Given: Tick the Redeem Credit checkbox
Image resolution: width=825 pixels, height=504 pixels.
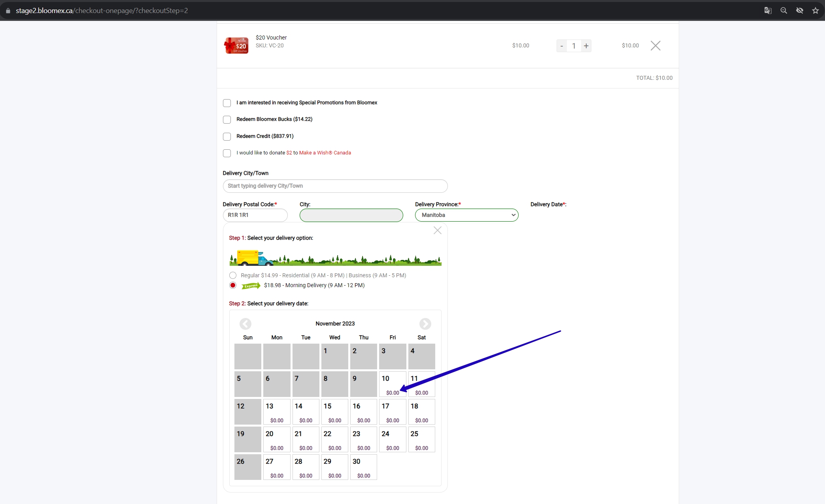Looking at the screenshot, I should (227, 137).
